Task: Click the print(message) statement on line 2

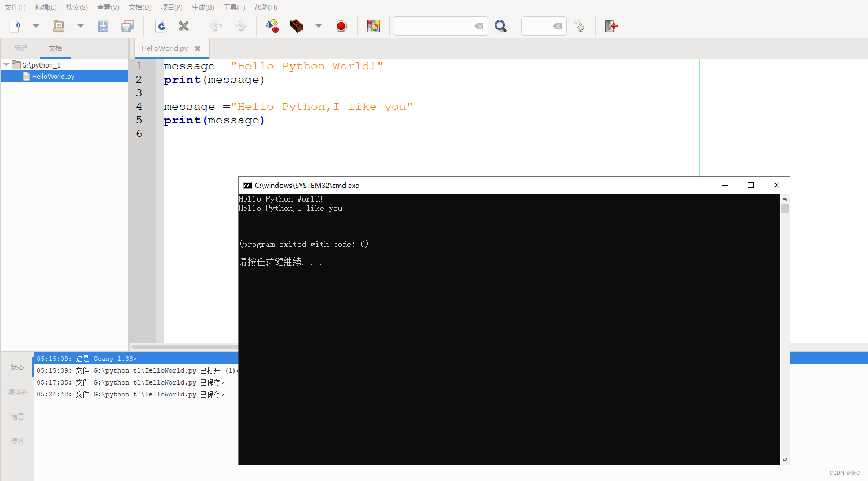Action: point(214,80)
